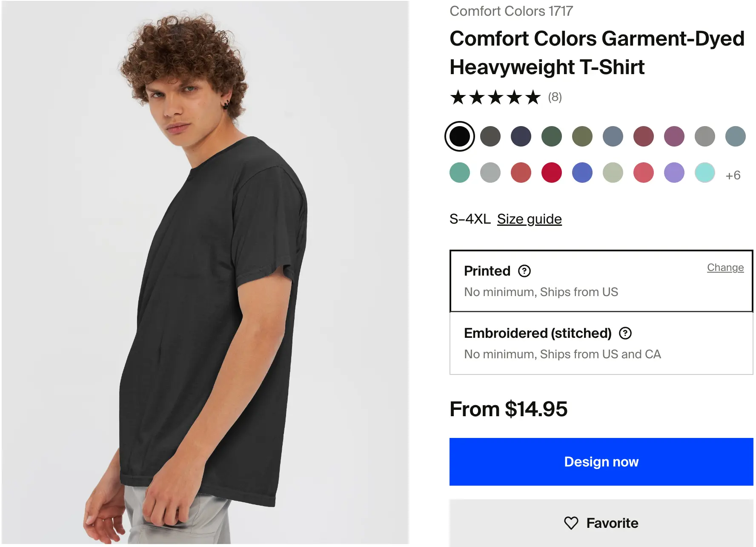Click the heart icon on Favorite
This screenshot has height=547, width=756.
tap(571, 523)
